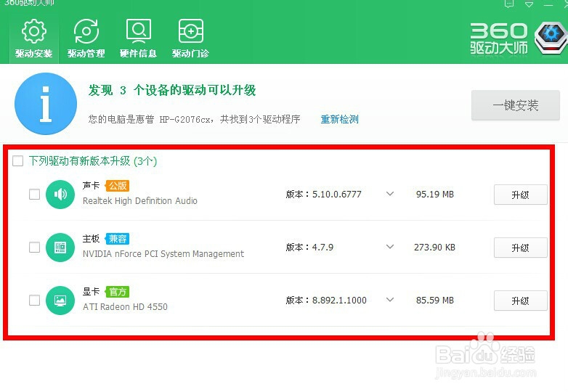This screenshot has width=568, height=392.
Task: Open the title bar dropdown menu triangle
Action: (x=529, y=4)
